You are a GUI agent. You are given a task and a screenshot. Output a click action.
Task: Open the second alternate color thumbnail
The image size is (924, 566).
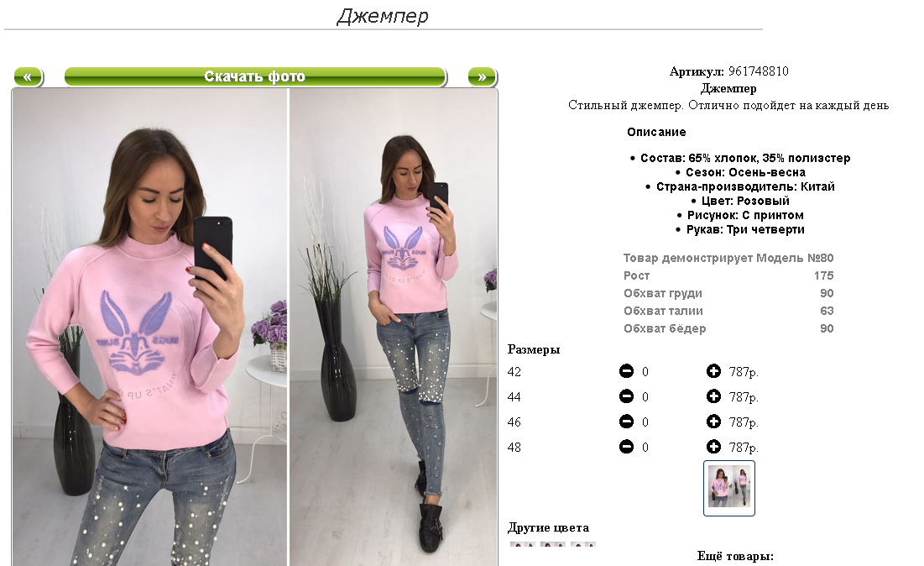pyautogui.click(x=553, y=544)
